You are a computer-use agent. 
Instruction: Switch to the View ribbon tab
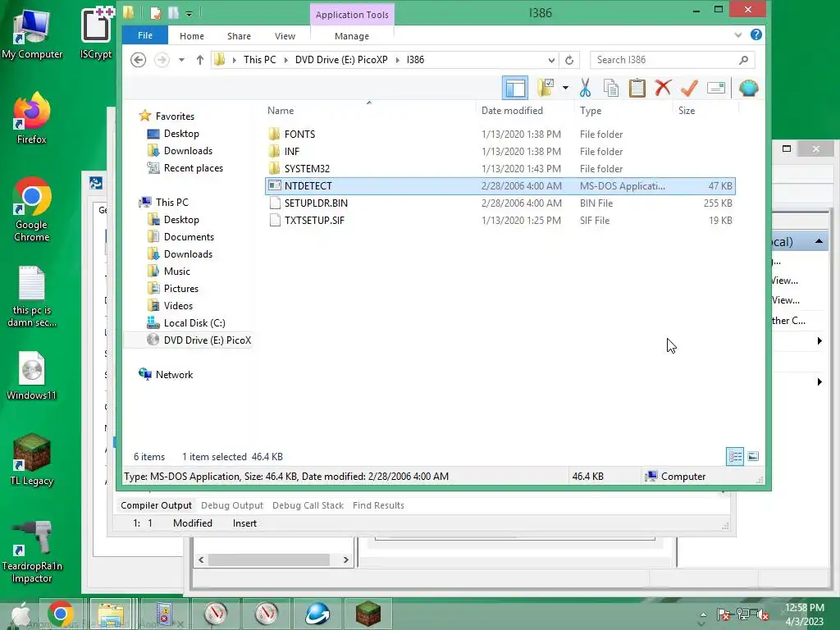click(285, 36)
